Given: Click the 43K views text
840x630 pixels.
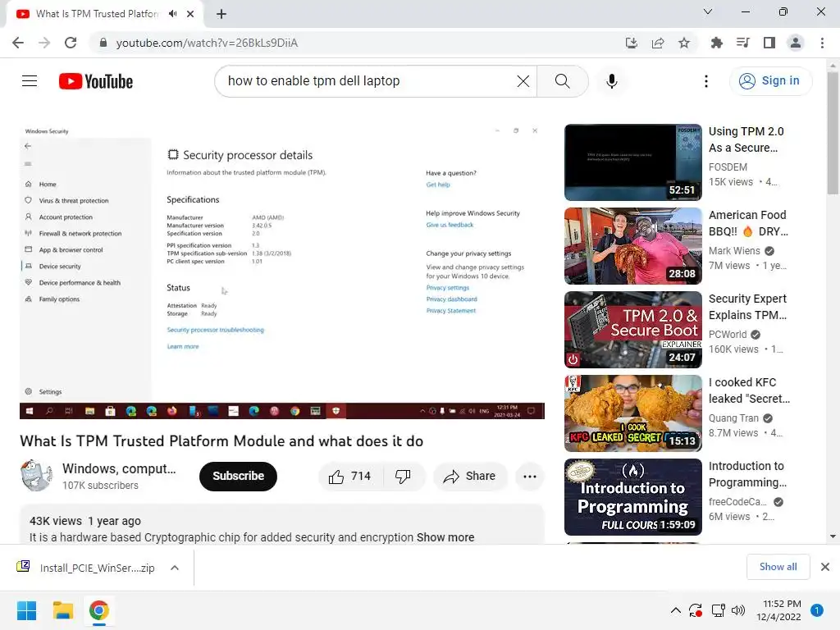Looking at the screenshot, I should point(56,521).
